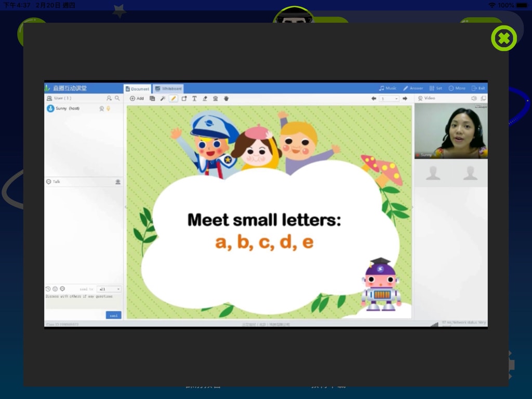Viewport: 532px width, 399px height.
Task: Click the trash clear-board icon
Action: click(215, 98)
